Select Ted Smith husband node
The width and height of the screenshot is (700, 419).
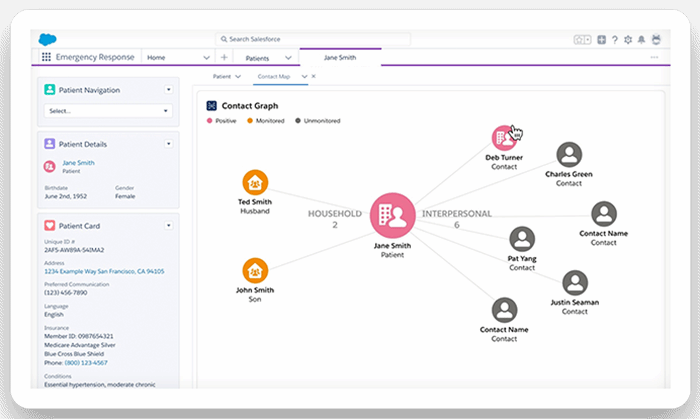(255, 183)
